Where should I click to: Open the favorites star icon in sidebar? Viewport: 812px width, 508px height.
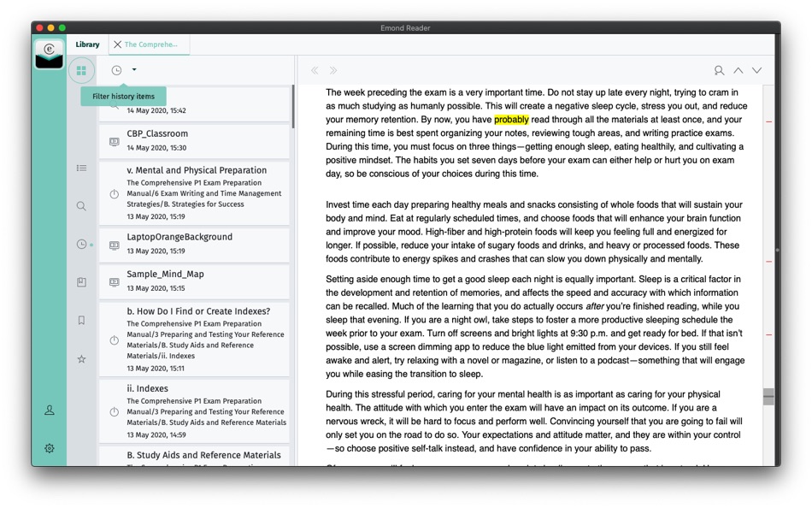[x=81, y=358]
